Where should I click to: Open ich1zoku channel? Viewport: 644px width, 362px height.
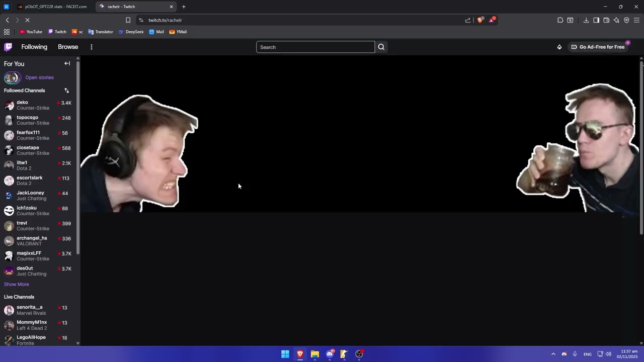point(39,211)
